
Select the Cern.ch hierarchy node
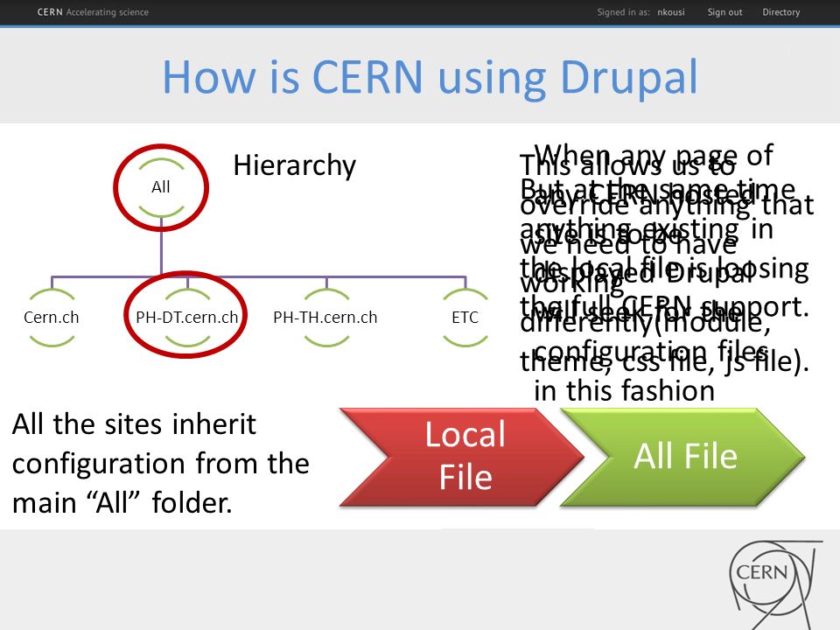coord(52,317)
